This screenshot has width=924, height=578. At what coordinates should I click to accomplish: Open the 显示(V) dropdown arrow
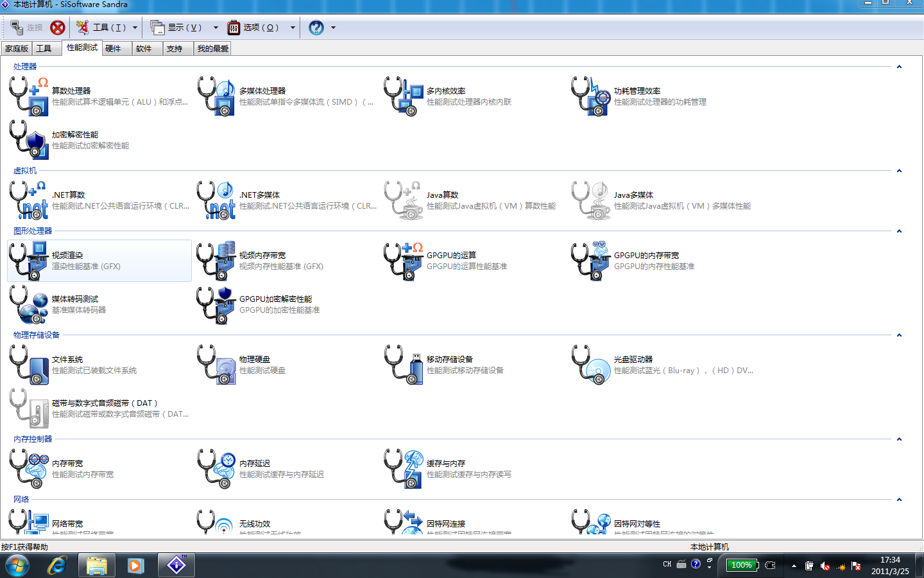216,28
